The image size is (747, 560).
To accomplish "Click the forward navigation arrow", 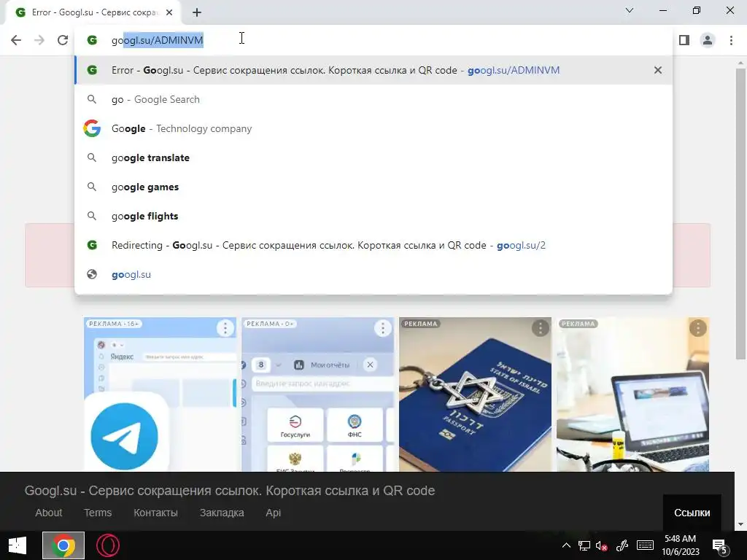I will 39,40.
